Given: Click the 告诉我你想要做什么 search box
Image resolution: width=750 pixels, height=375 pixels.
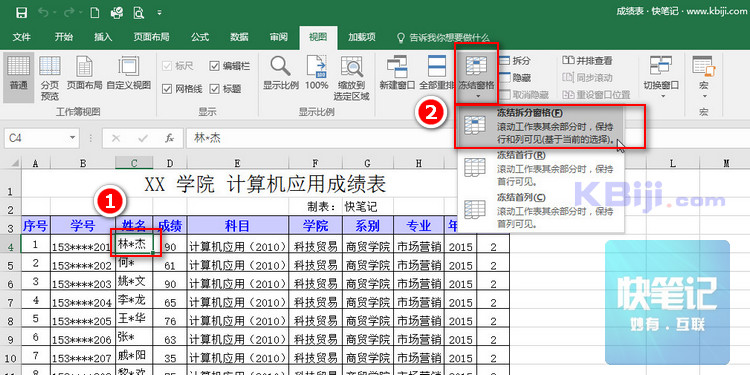Looking at the screenshot, I should [x=442, y=37].
